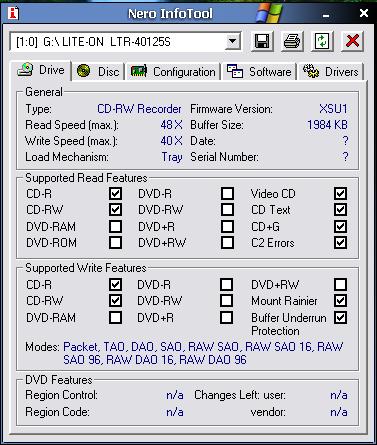
Task: Click the read speed value '48X'
Action: 171,125
